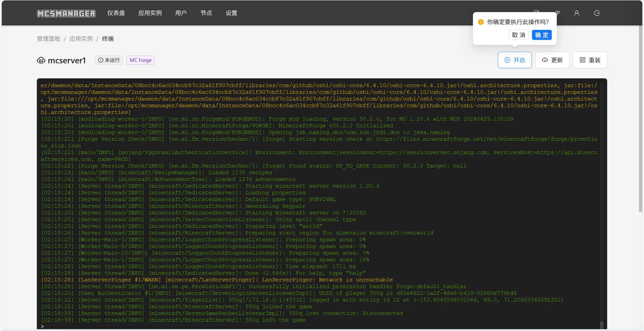Click the 未运行 status tag
The width and height of the screenshot is (644, 331).
pos(109,60)
